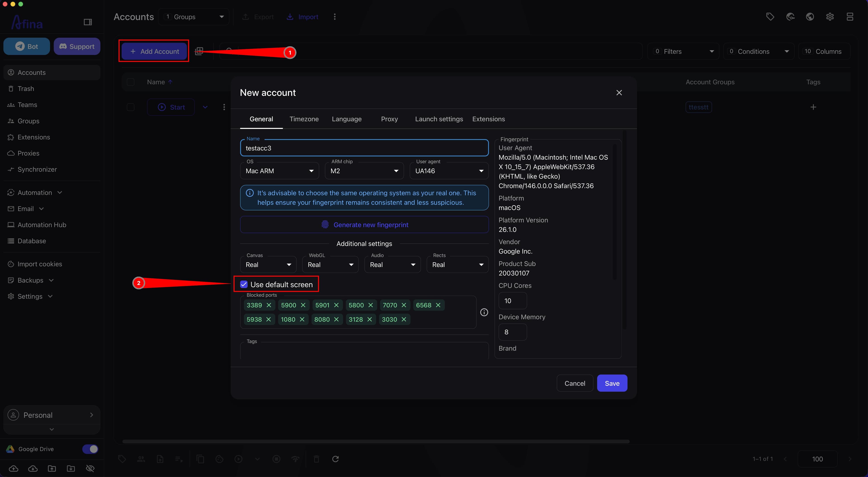Click the tag icon in the bottom toolbar
Screen dimensions: 868x477
[x=122, y=459]
